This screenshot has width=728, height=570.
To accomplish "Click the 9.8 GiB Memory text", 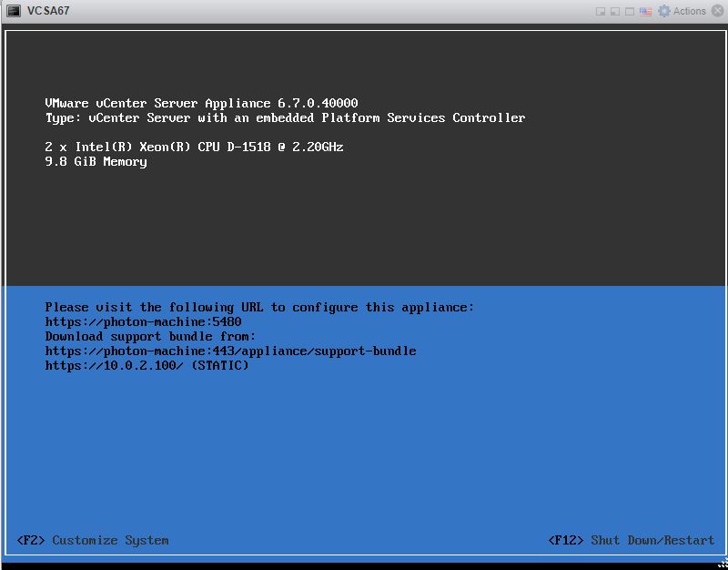I will point(96,161).
